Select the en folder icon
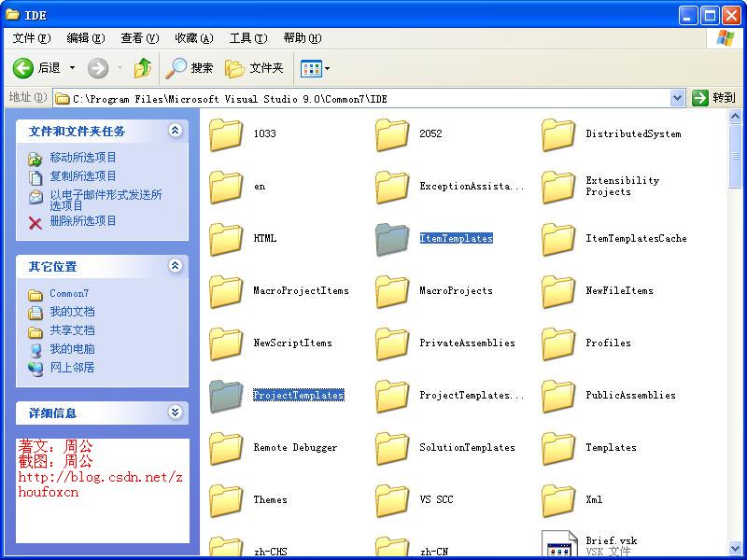Screen dimensions: 747x560 pos(226,188)
